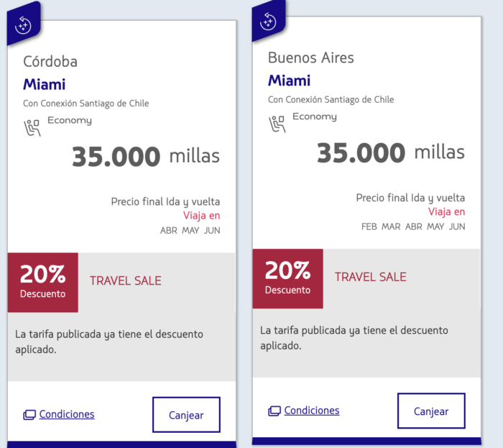Select TRAVEL SALE label on Buenos Aires card
This screenshot has width=503, height=448.
(x=371, y=277)
